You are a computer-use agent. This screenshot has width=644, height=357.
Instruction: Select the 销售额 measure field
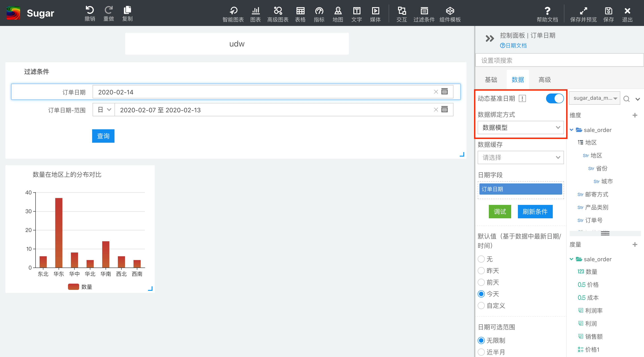[x=590, y=336]
